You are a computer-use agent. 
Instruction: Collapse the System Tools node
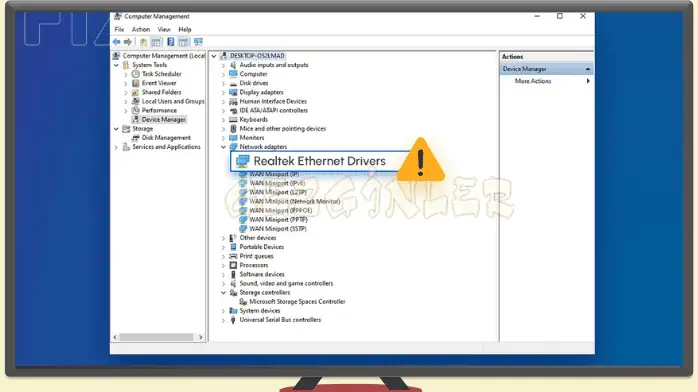point(116,65)
